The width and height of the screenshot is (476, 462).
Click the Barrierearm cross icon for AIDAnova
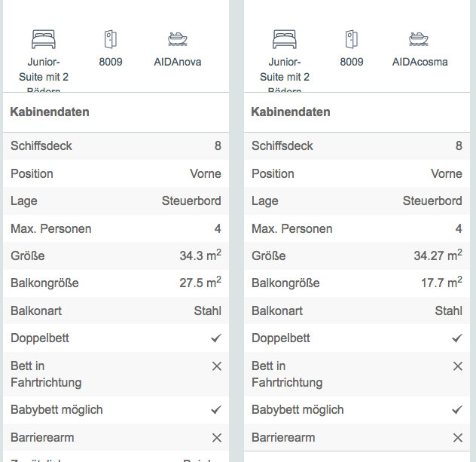point(216,438)
